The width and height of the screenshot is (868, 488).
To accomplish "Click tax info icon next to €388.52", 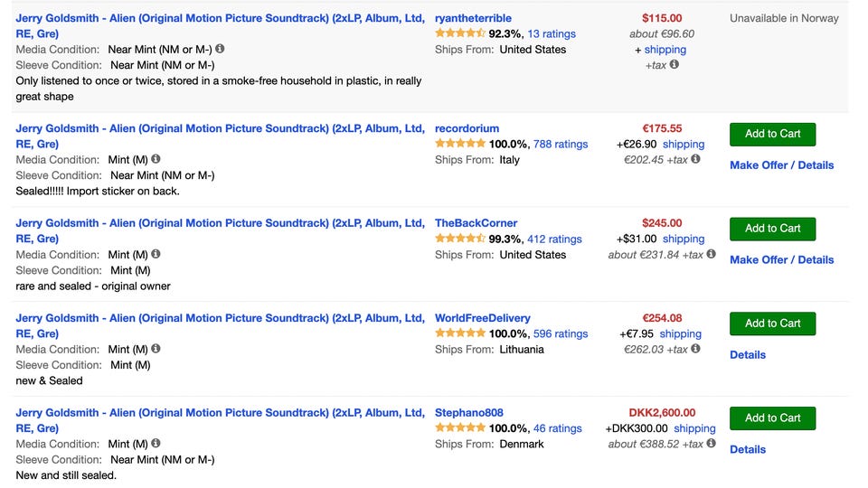I will point(711,444).
